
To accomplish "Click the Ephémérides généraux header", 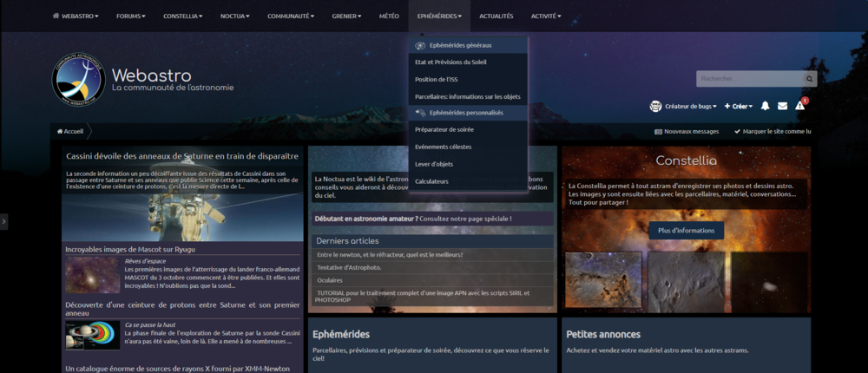I will click(468, 45).
